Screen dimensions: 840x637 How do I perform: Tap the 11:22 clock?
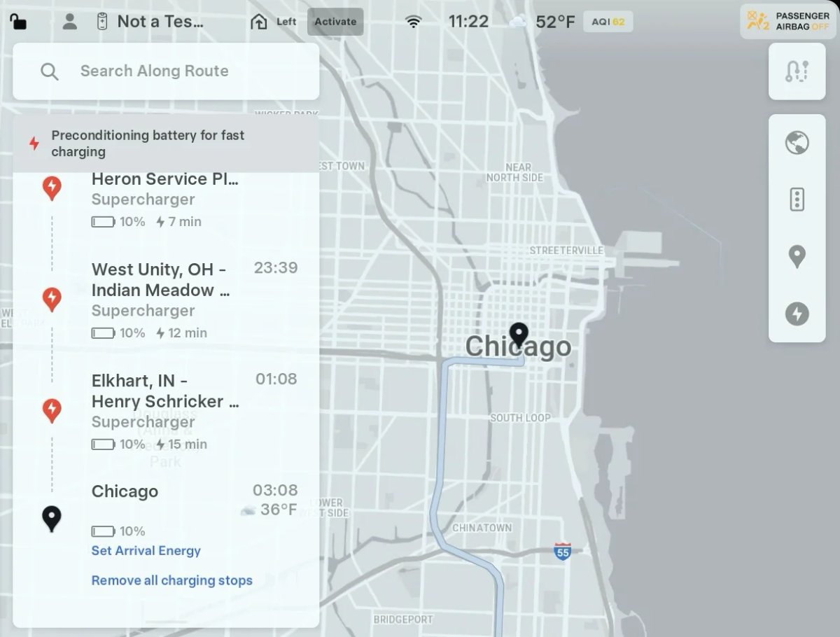point(468,22)
